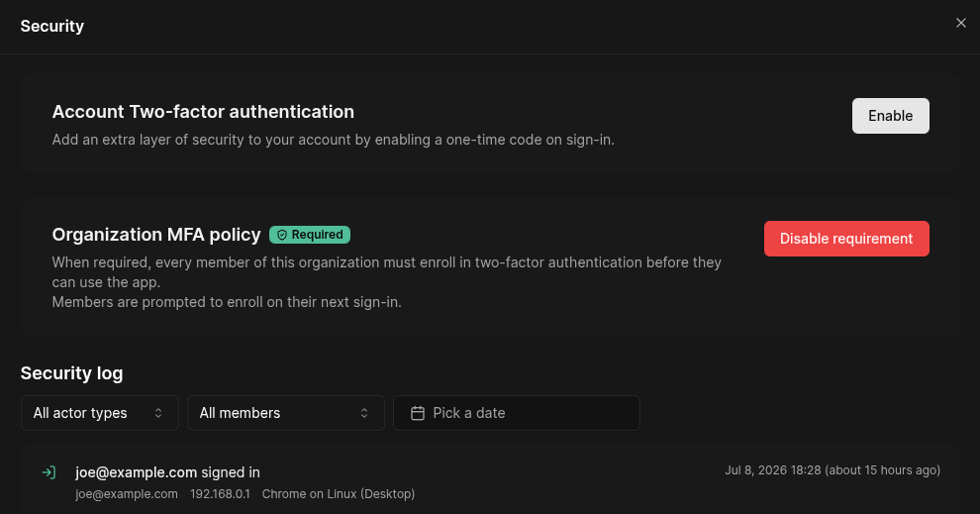Viewport: 980px width, 514px height.
Task: Click the IP address 192.168.0.1
Action: tap(220, 494)
